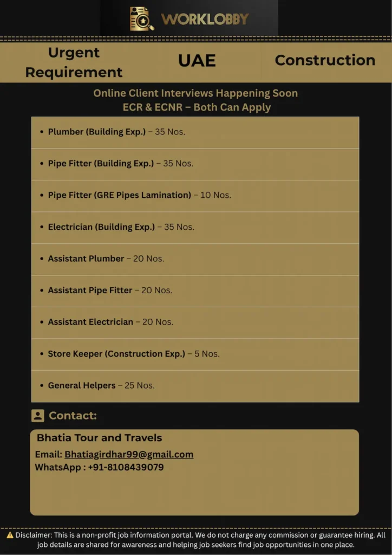Select the Urgent Requirement heading
The image size is (392, 555).
[x=74, y=62]
